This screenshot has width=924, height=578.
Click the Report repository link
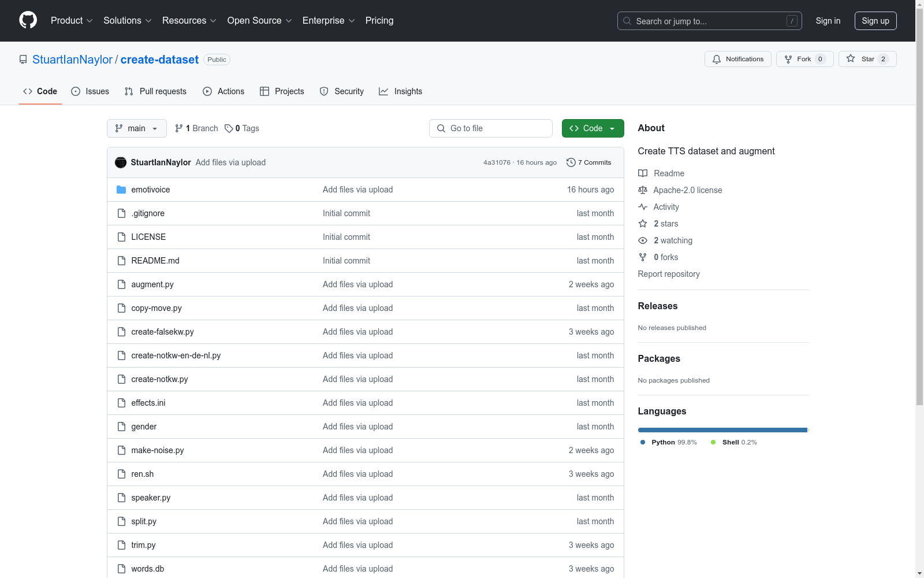(x=669, y=274)
